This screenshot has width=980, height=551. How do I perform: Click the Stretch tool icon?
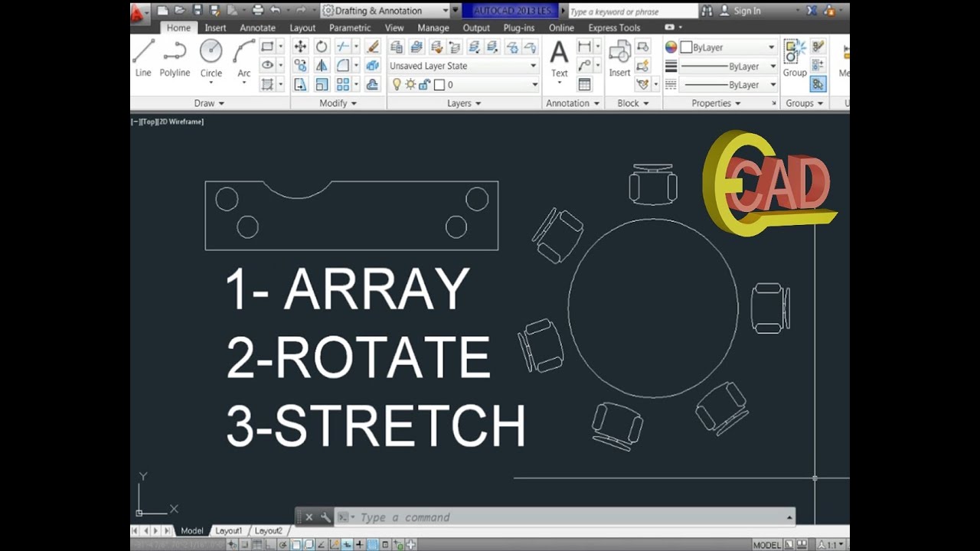click(300, 85)
